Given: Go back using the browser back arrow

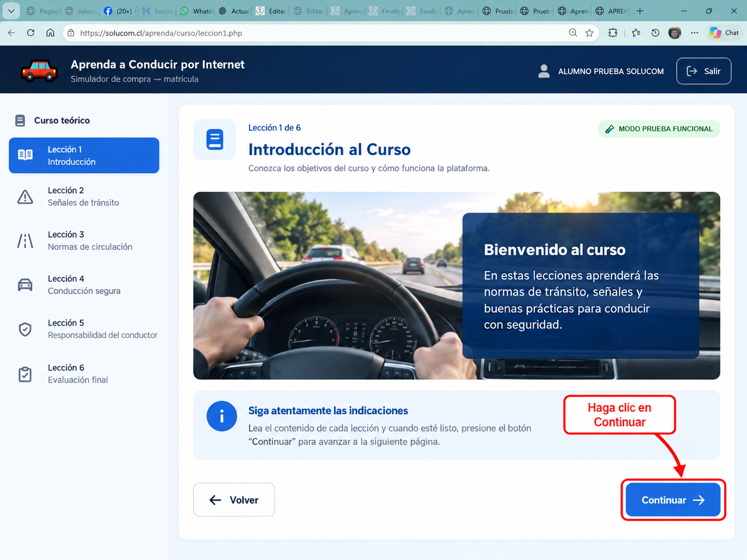Looking at the screenshot, I should coord(11,32).
